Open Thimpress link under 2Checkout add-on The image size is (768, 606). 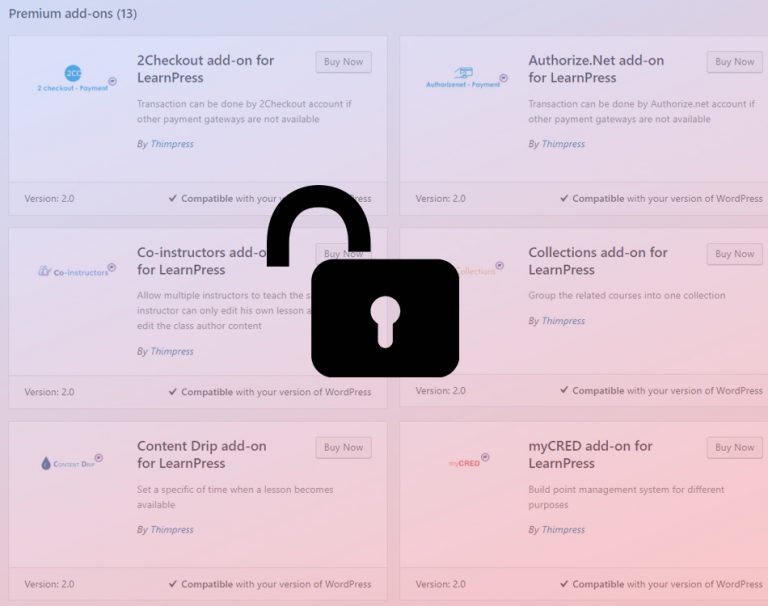point(172,144)
